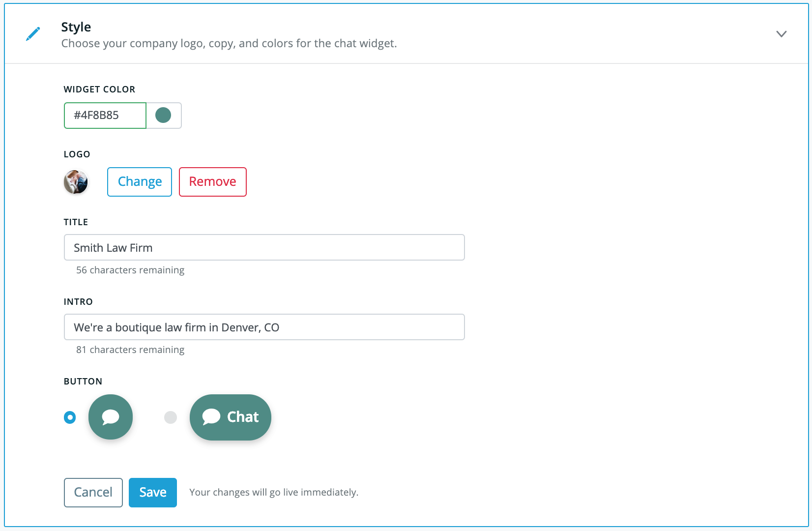The height and width of the screenshot is (531, 812).
Task: Click the round chat bubble button preview
Action: click(111, 417)
